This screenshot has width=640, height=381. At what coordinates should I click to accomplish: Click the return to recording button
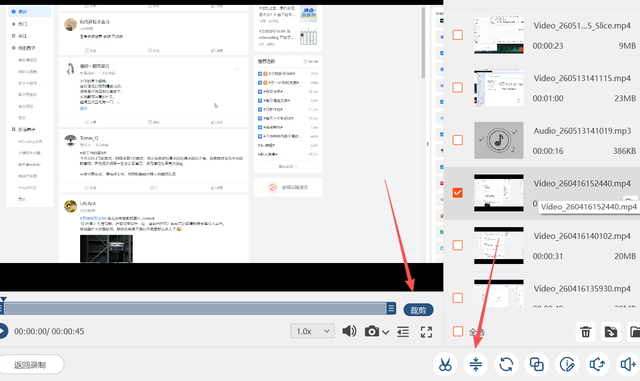click(x=30, y=364)
